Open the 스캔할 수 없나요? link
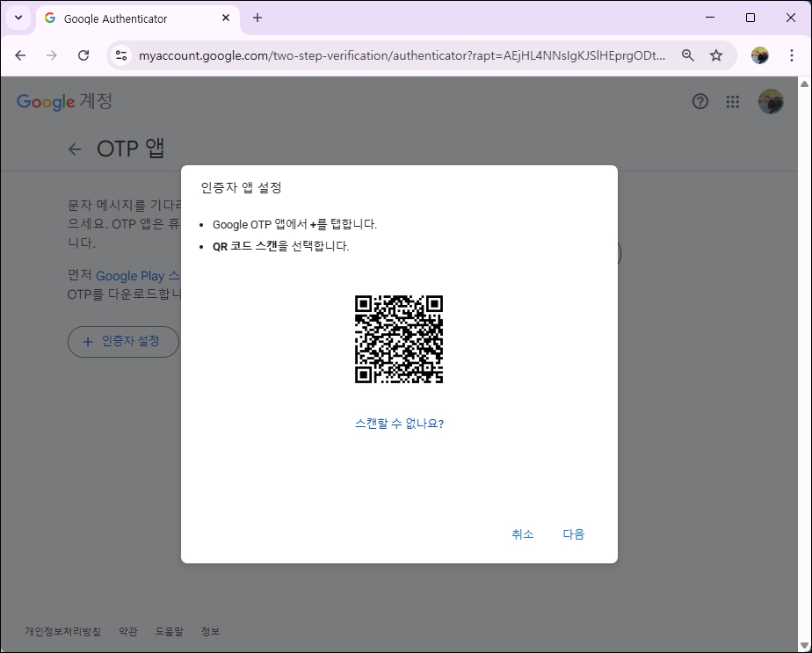This screenshot has width=812, height=653. point(398,423)
